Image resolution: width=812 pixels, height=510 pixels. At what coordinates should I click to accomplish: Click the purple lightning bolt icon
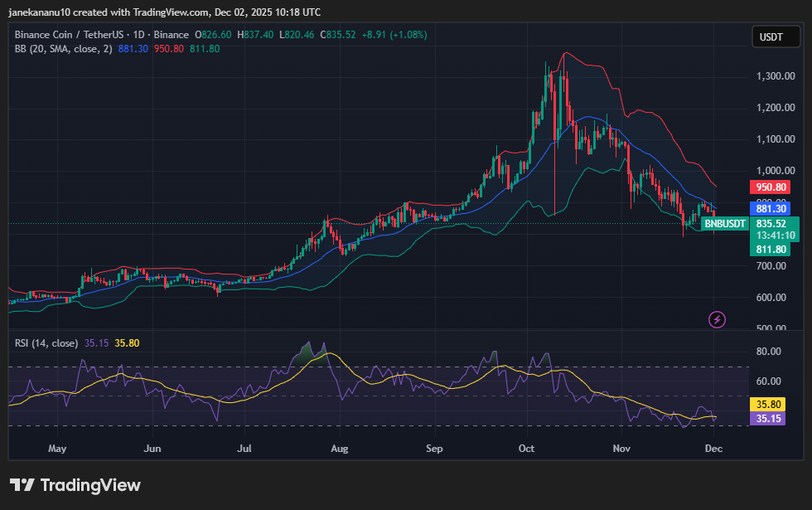[x=717, y=319]
